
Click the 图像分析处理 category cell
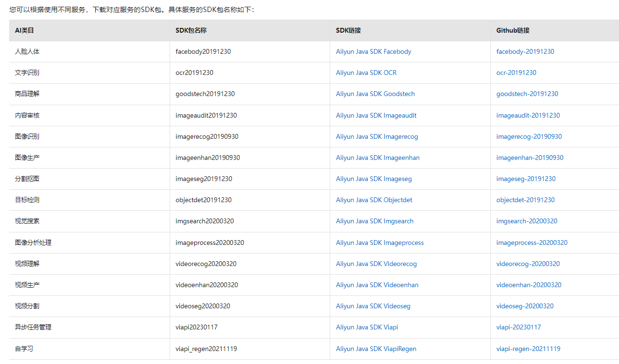pos(89,243)
